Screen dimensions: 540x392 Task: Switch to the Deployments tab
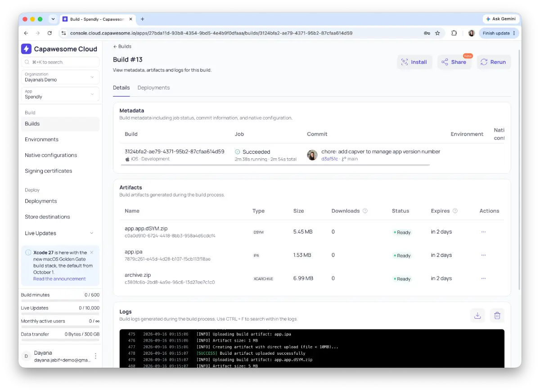tap(153, 88)
